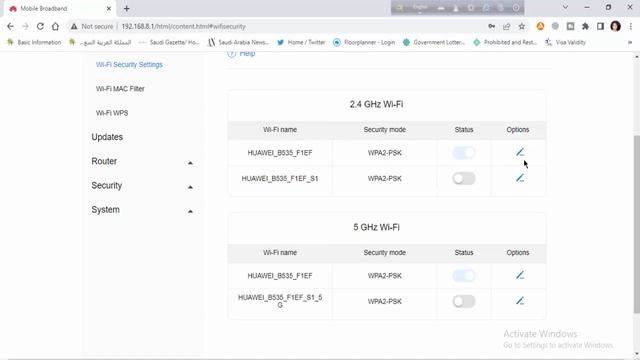Viewport: 640px width, 360px height.
Task: Open the browser side panel
Action: point(600,26)
